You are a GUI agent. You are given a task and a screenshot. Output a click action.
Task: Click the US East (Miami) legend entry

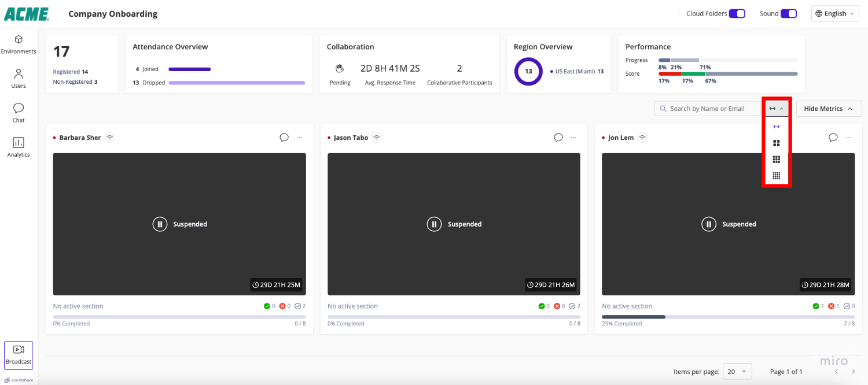(576, 72)
